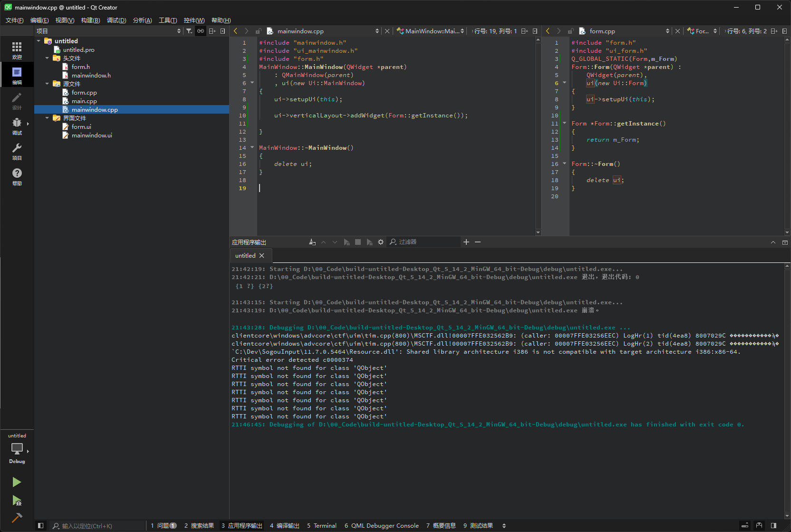Show the 编译输出 pane
The height and width of the screenshot is (532, 791).
point(285,525)
